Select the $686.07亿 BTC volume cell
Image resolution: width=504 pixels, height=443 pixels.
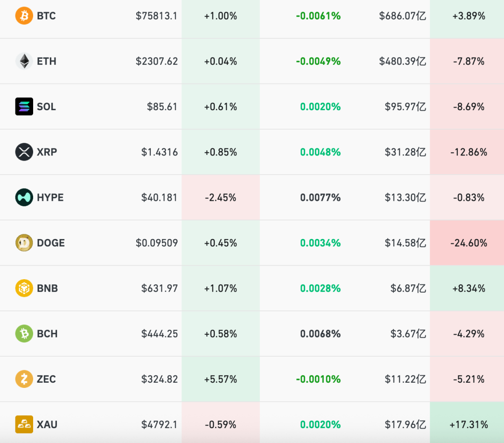[x=404, y=16]
